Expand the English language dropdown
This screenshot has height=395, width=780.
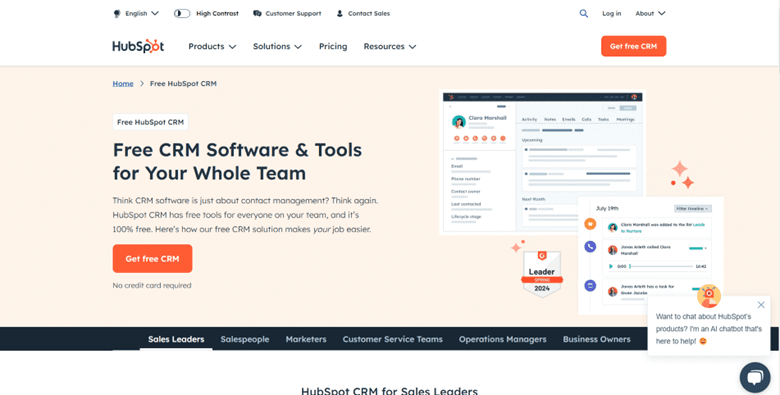(142, 13)
